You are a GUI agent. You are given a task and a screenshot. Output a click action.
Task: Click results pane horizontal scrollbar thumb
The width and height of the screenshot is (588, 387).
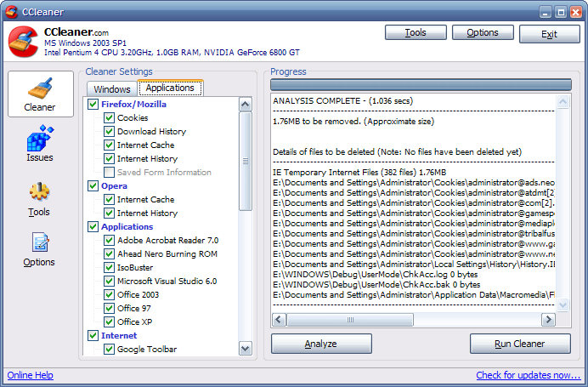350,320
